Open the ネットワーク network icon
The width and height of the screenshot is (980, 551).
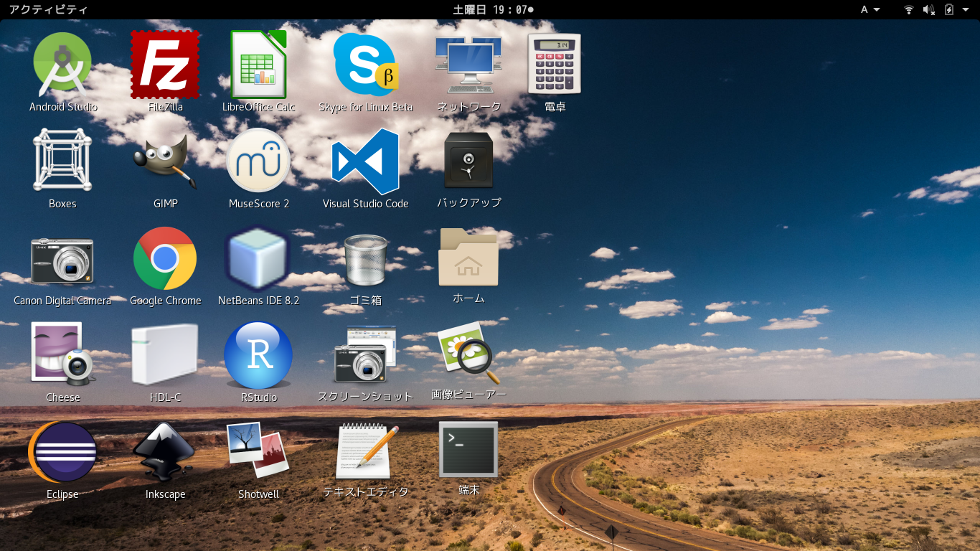click(468, 65)
